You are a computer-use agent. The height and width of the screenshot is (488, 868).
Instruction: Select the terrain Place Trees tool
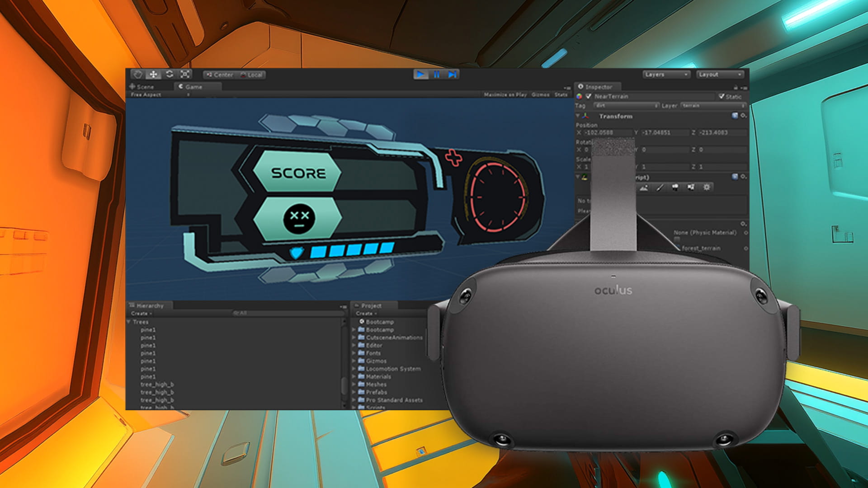[675, 187]
